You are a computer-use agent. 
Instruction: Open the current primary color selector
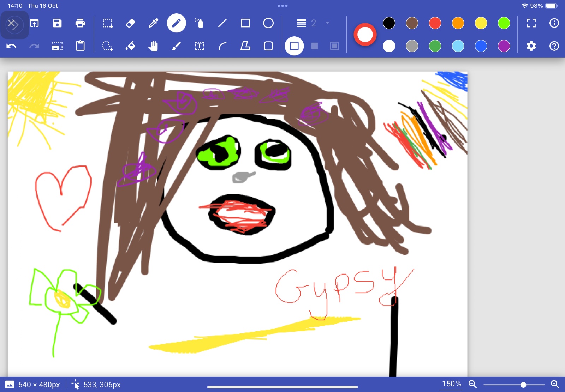(x=365, y=35)
